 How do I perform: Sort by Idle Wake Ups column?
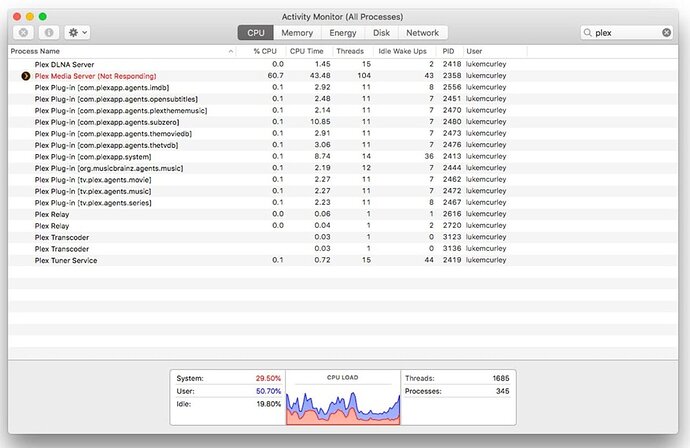pyautogui.click(x=402, y=51)
